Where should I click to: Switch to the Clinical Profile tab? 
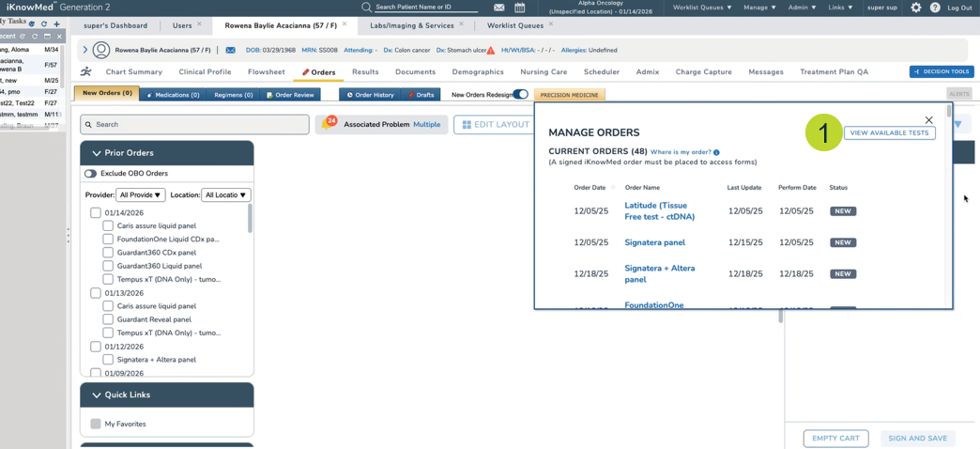point(205,71)
